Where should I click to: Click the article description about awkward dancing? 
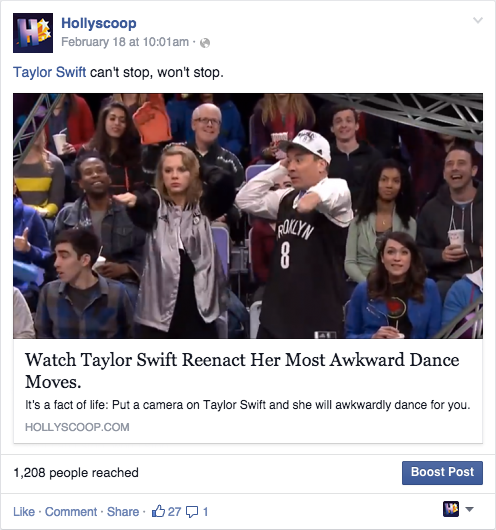click(x=247, y=405)
